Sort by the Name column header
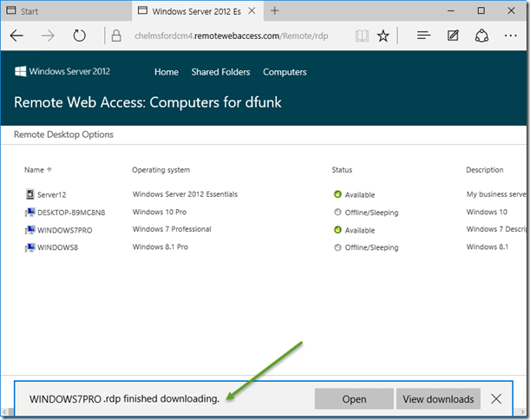The height and width of the screenshot is (420, 530). click(34, 170)
